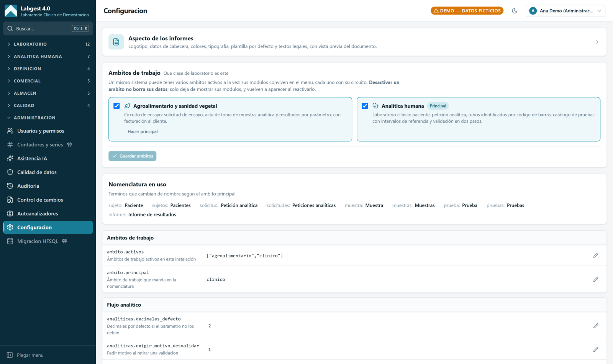This screenshot has width=613, height=364.
Task: Open Calidad de datos page
Action: 48,172
